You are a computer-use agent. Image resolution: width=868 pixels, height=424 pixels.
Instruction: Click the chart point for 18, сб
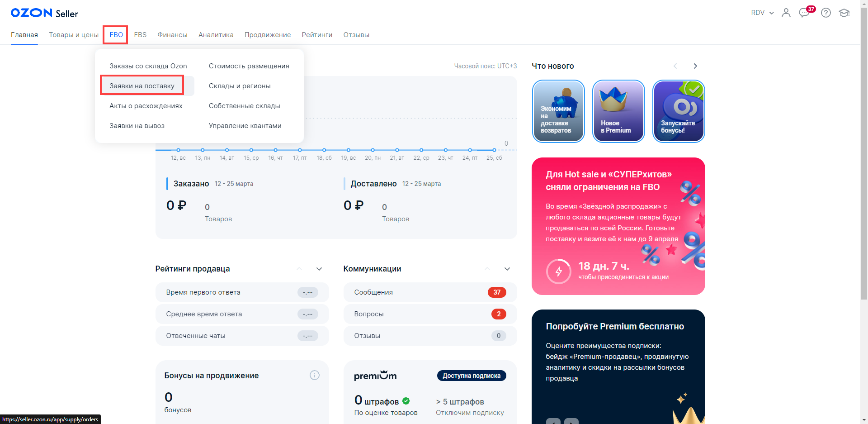click(x=324, y=150)
